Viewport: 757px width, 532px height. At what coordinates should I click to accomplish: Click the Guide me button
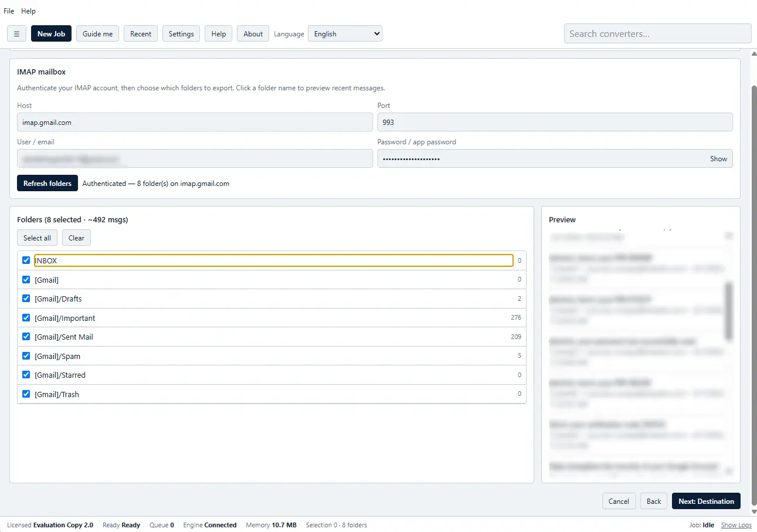pos(97,33)
